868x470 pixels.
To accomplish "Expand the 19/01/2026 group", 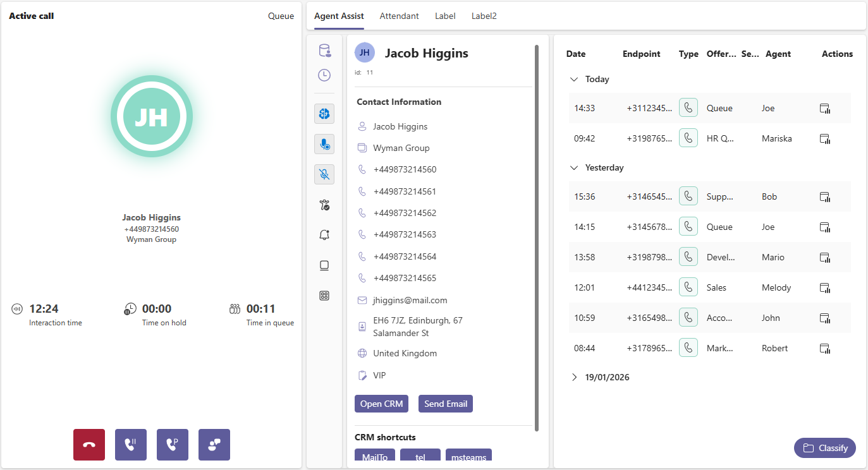I will (x=574, y=377).
